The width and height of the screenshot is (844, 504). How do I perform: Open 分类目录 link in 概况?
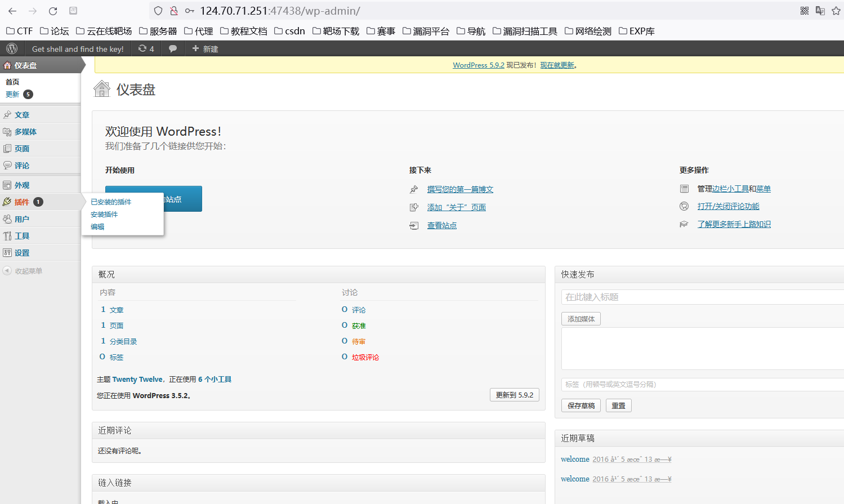point(123,341)
